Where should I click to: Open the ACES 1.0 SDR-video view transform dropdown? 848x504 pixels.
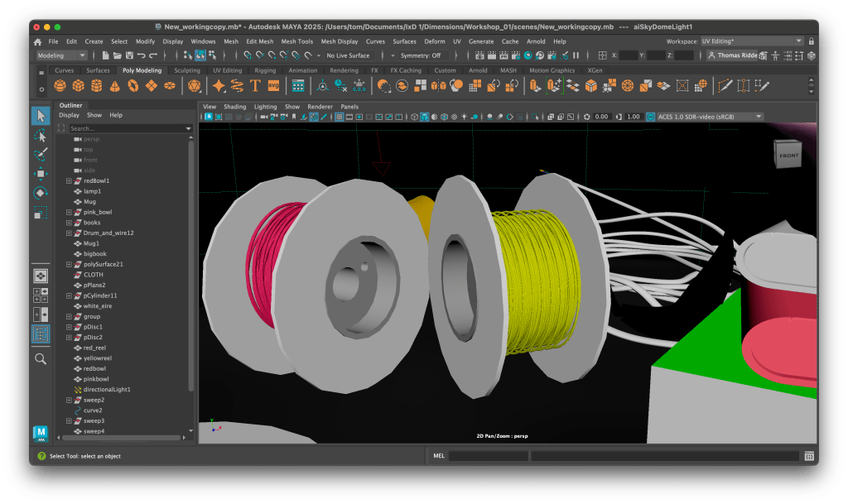(x=705, y=117)
